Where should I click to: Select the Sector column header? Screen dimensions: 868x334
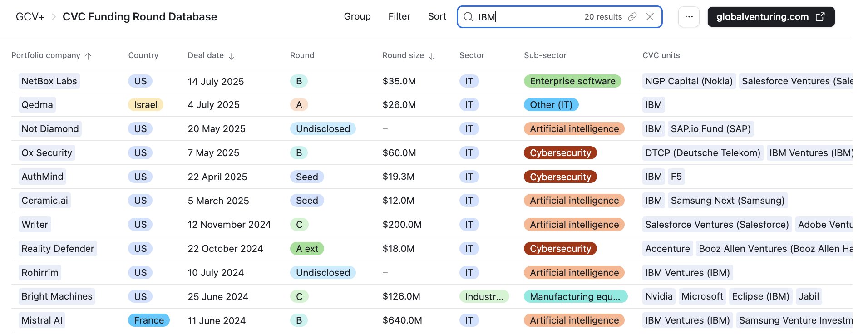click(472, 55)
